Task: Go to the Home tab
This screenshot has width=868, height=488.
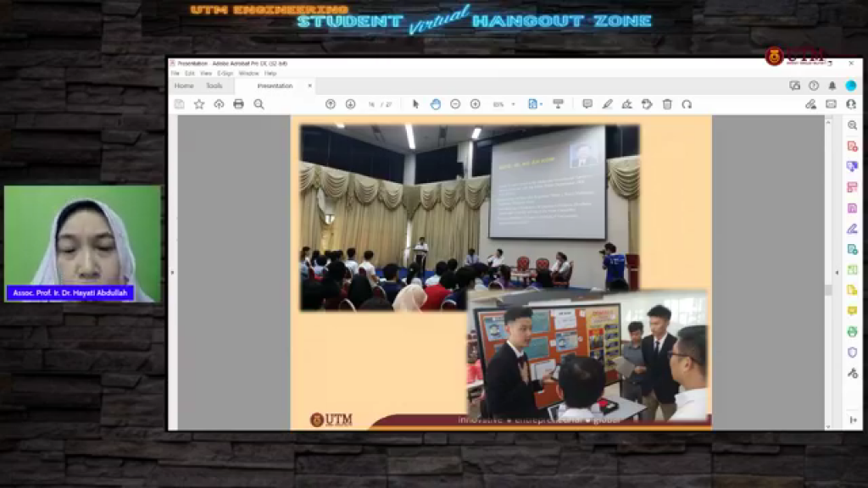Action: click(x=184, y=86)
